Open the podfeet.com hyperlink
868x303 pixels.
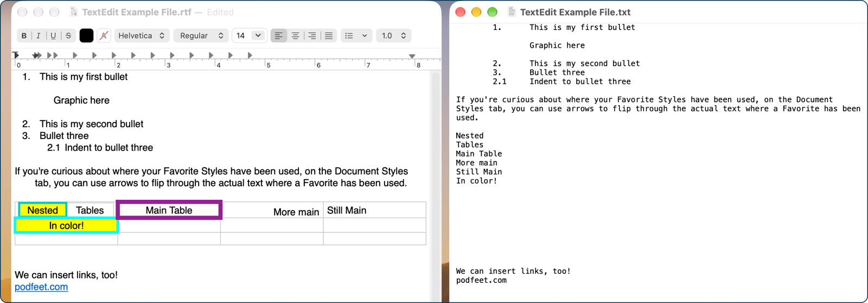[x=41, y=287]
